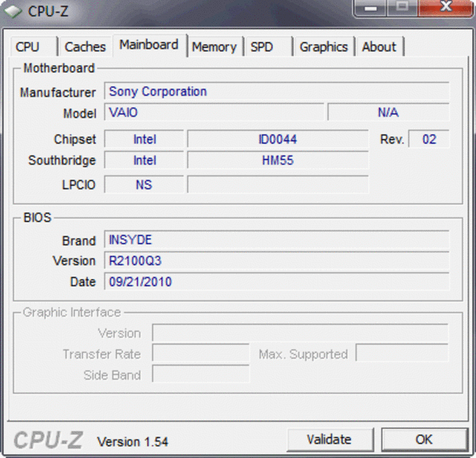The image size is (476, 458).
Task: Switch to the CPU tab
Action: (34, 47)
